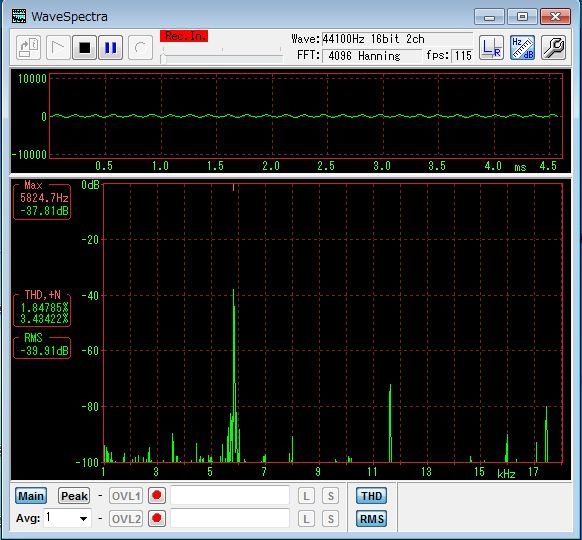Click the red record dot beside OVL2
582x540 pixels.
[157, 518]
